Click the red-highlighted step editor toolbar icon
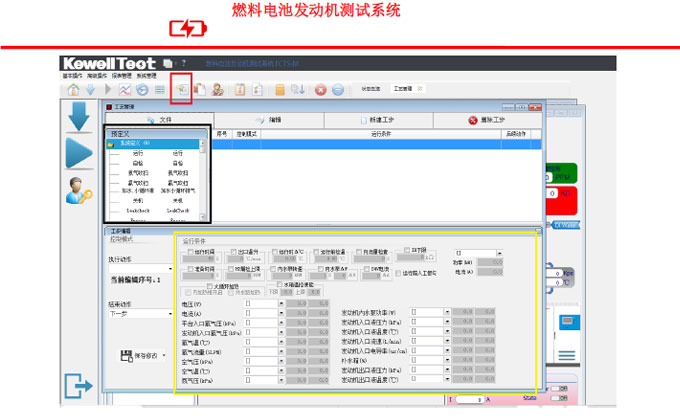 click(x=181, y=90)
